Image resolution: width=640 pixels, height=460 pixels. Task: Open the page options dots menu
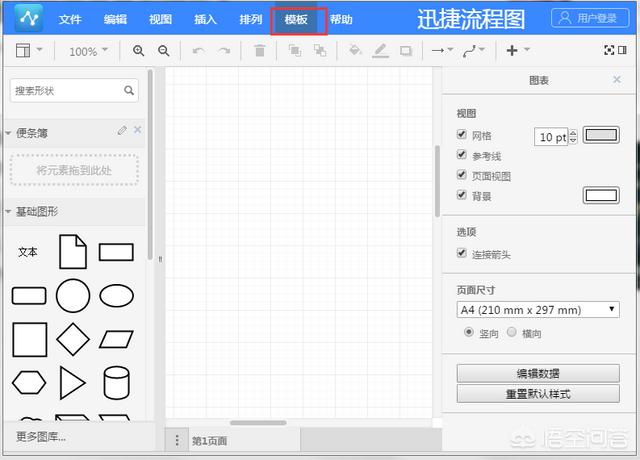177,440
